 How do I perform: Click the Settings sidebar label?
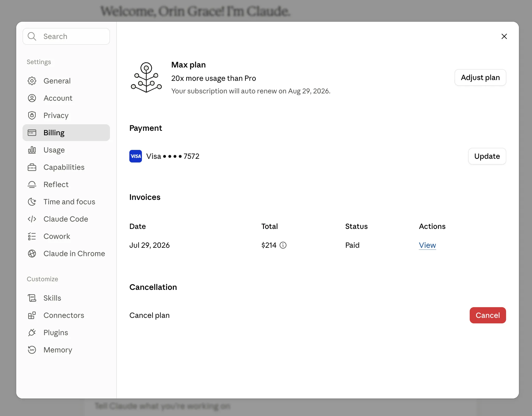(x=39, y=62)
